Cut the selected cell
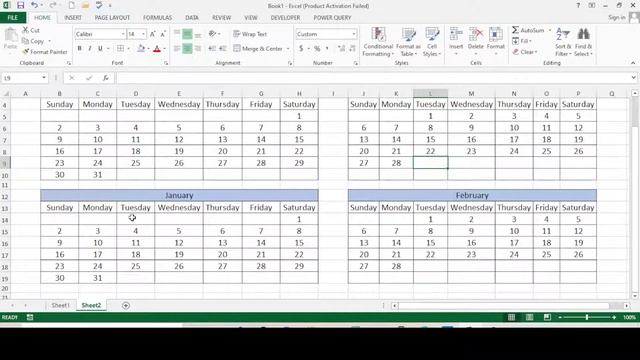The height and width of the screenshot is (360, 640). click(31, 30)
